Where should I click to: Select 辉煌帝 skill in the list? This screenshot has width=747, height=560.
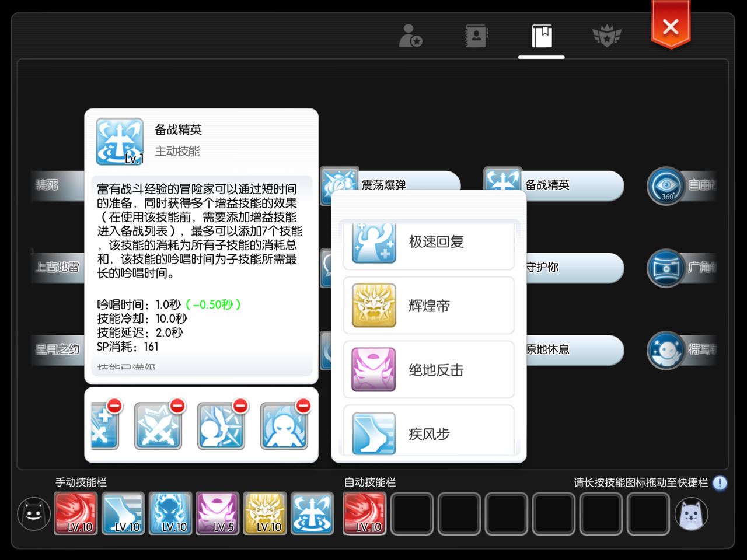(429, 306)
